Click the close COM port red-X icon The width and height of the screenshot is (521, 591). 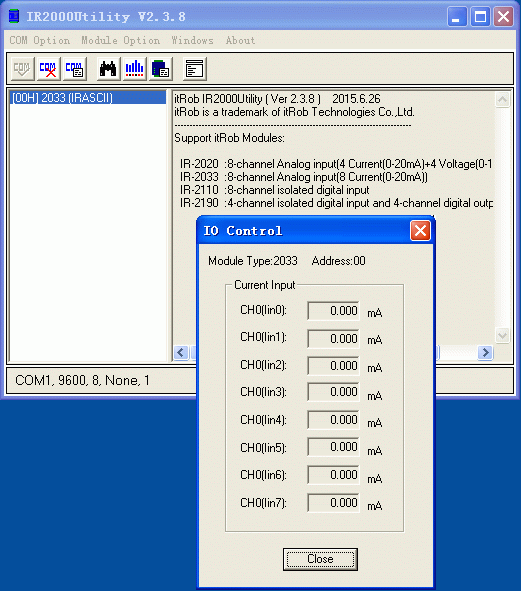click(49, 69)
